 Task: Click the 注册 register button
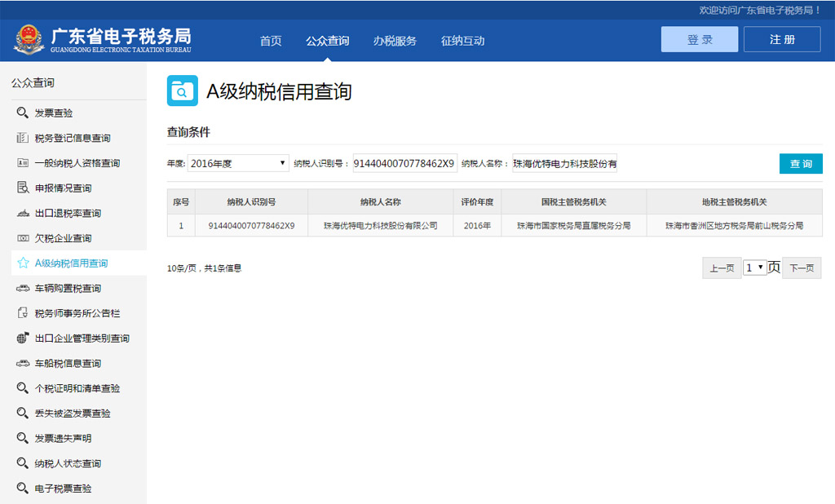coord(781,39)
